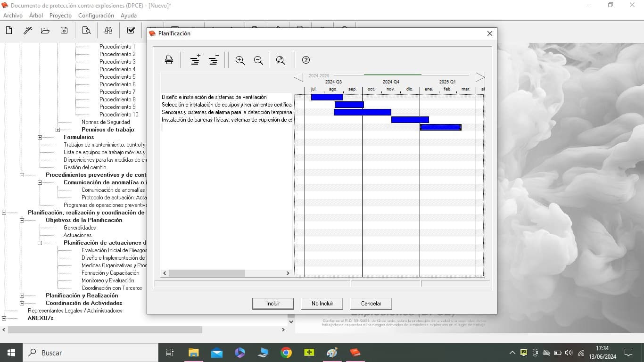
Task: Collapse Objetivos de la Planificación node
Action: click(x=22, y=220)
